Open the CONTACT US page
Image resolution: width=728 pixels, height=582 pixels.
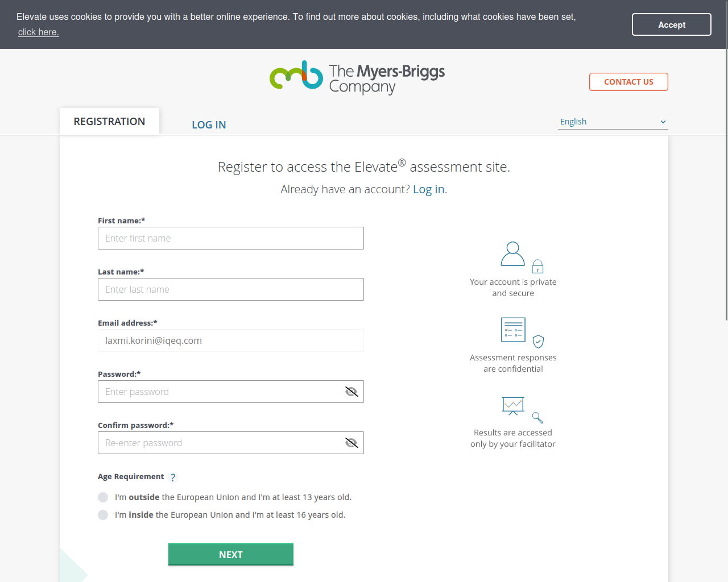coord(628,82)
